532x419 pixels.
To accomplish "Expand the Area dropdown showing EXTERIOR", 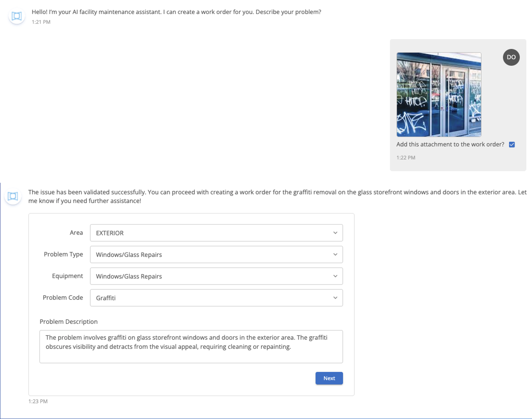I will click(216, 233).
